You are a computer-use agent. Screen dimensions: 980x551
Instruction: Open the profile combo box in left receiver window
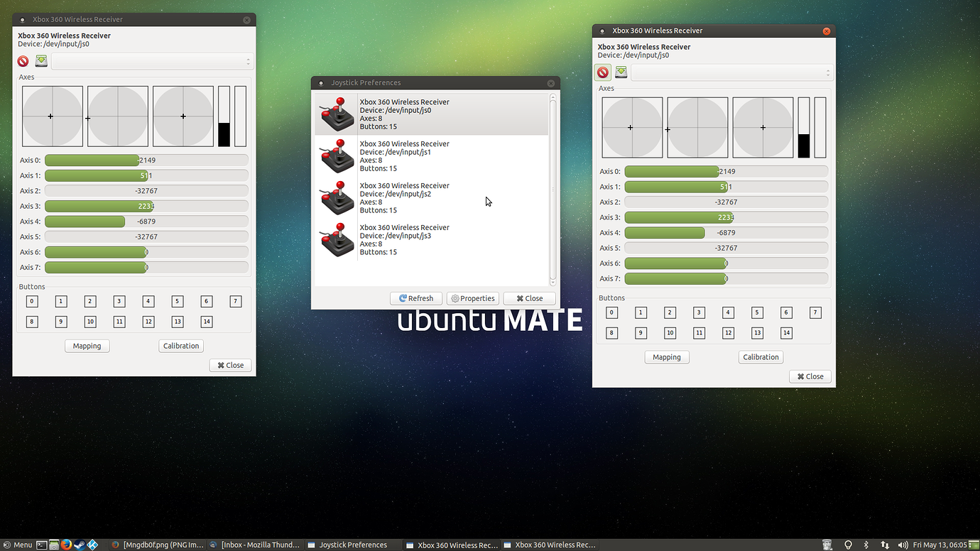[152, 62]
